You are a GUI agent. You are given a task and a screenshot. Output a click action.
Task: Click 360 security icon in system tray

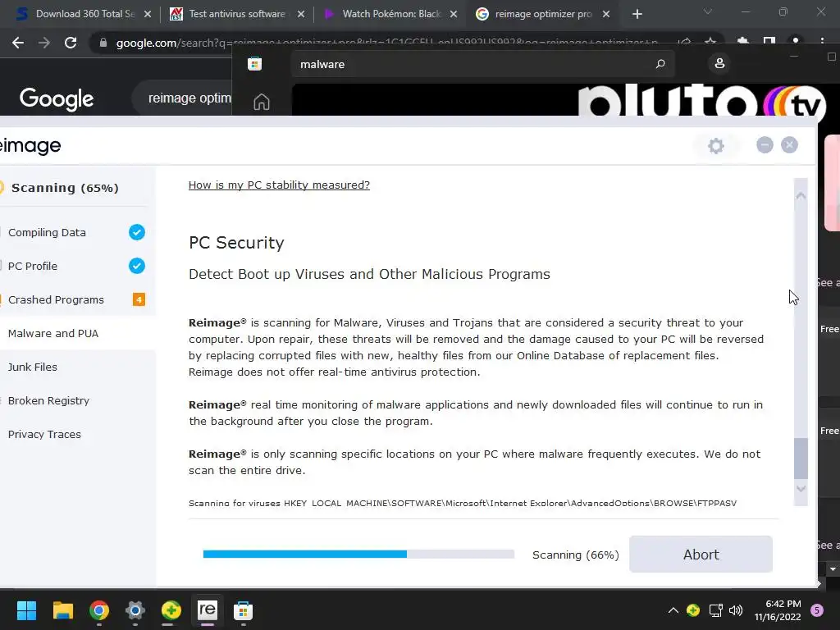(x=693, y=610)
